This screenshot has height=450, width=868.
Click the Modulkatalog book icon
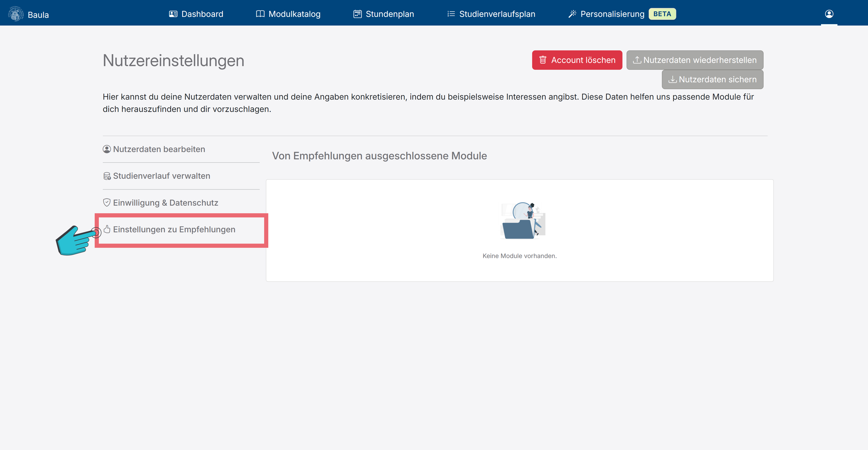(260, 14)
